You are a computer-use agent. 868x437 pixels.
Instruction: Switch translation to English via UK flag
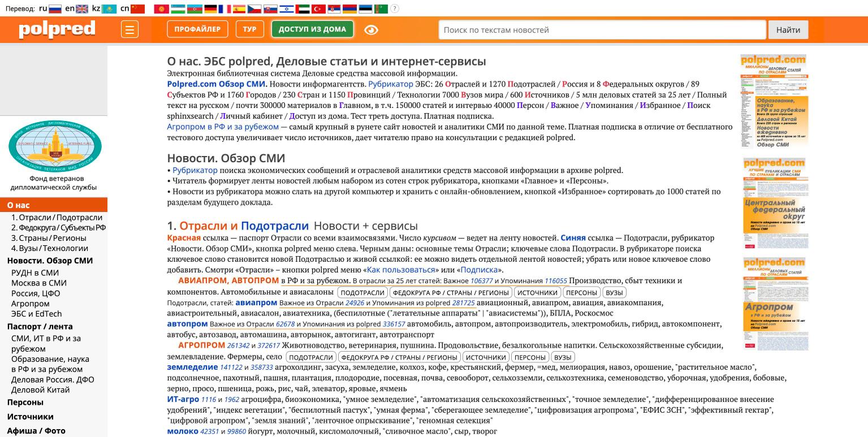tap(82, 8)
